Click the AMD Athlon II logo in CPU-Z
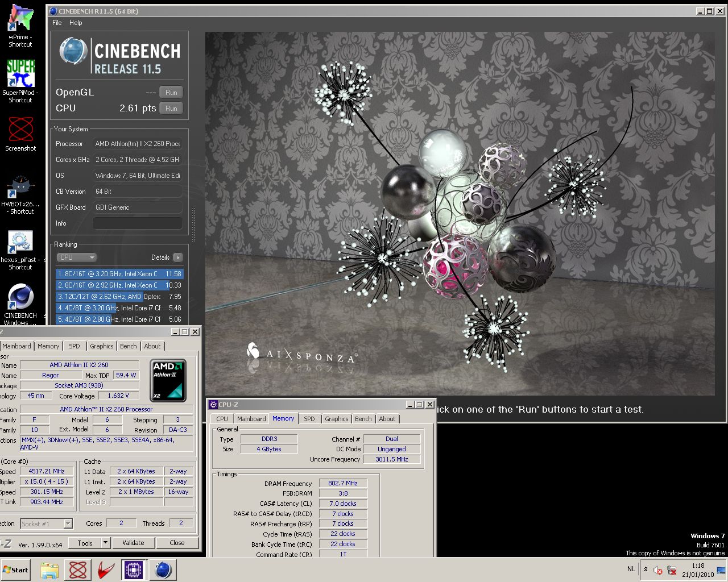728x582 pixels. (x=168, y=380)
